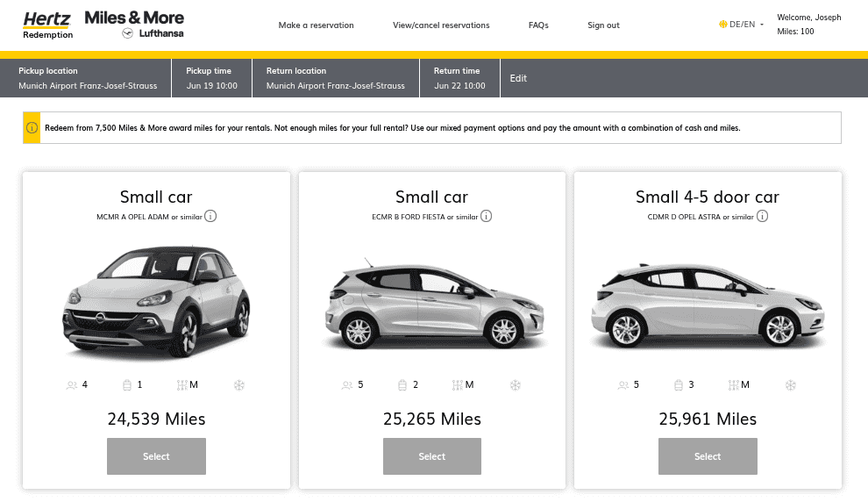Image resolution: width=868 pixels, height=502 pixels.
Task: Click the Hertz Redemption logo
Action: coord(47,25)
